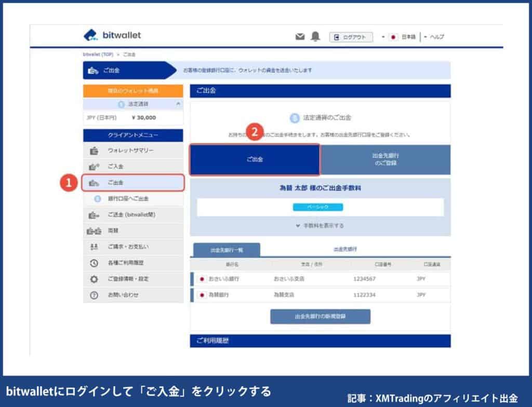Open the ヘルプ help dropdown
532x407 pixels.
pyautogui.click(x=434, y=37)
